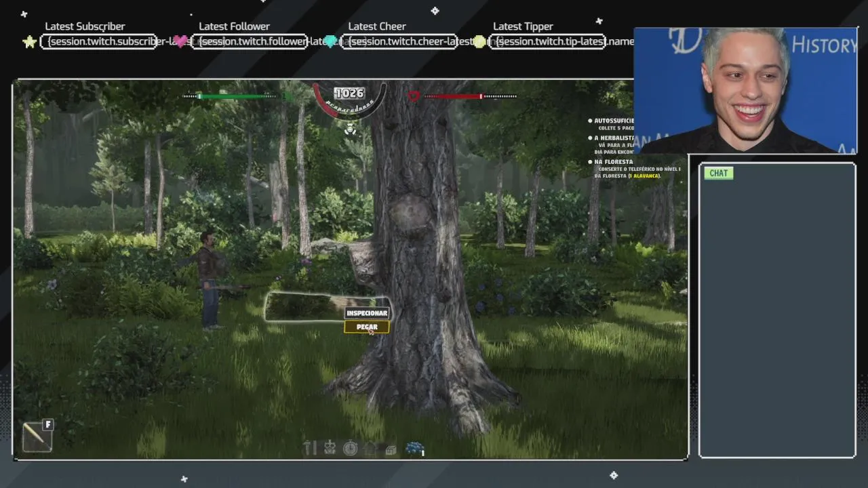The image size is (868, 488).
Task: Click the crate box icon in bottom bar
Action: pos(391,449)
